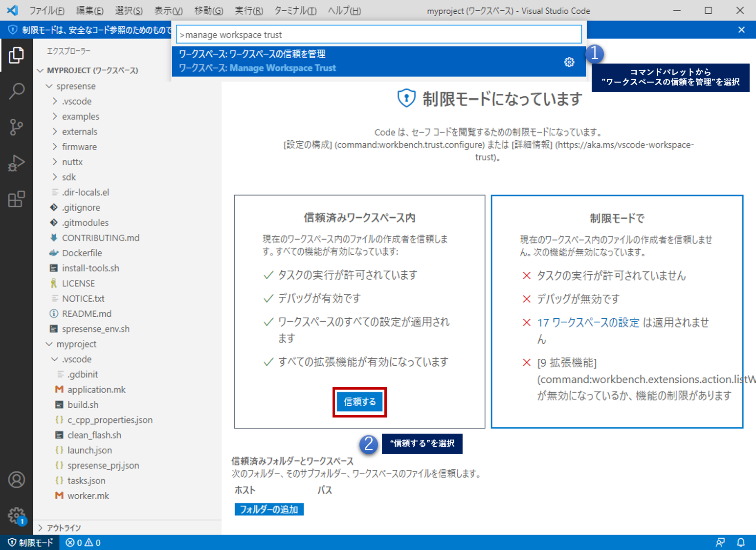This screenshot has height=550, width=756.
Task: Click the 17 workspace settings link
Action: coord(588,323)
